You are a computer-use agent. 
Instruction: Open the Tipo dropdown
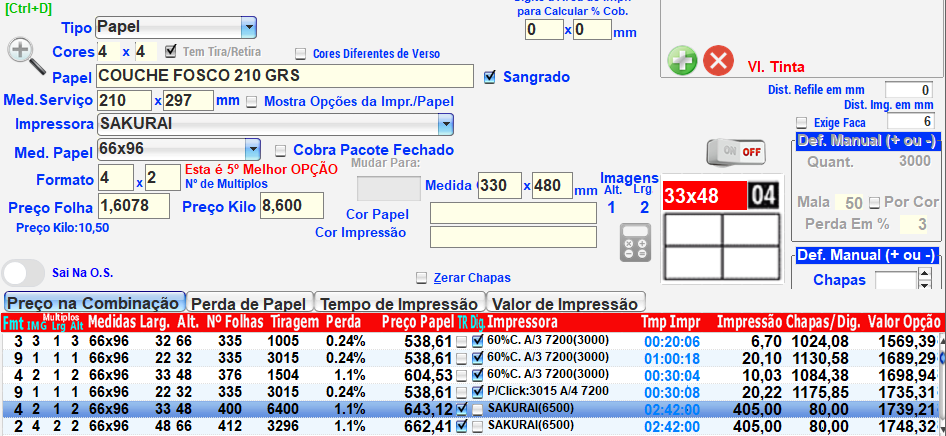[249, 27]
